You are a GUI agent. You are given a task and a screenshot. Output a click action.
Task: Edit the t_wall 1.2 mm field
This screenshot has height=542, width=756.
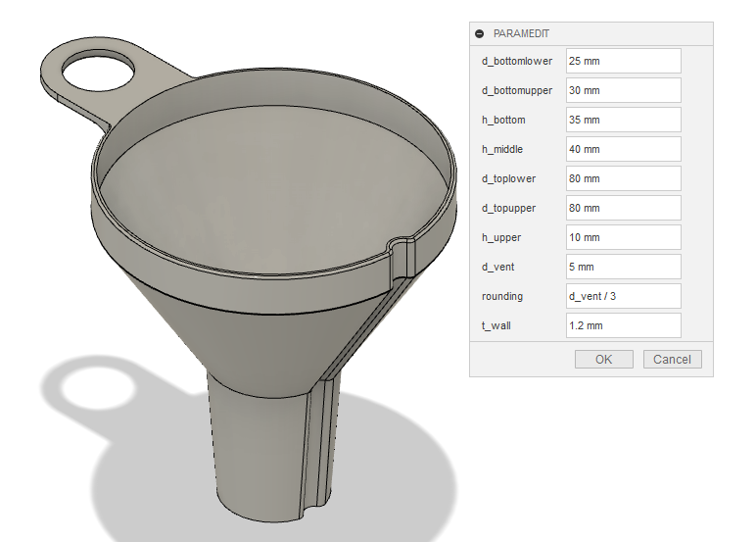pyautogui.click(x=624, y=325)
